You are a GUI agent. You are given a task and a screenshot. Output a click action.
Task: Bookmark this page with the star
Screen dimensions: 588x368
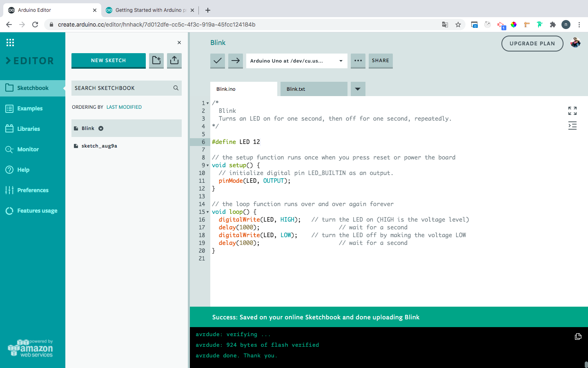458,25
